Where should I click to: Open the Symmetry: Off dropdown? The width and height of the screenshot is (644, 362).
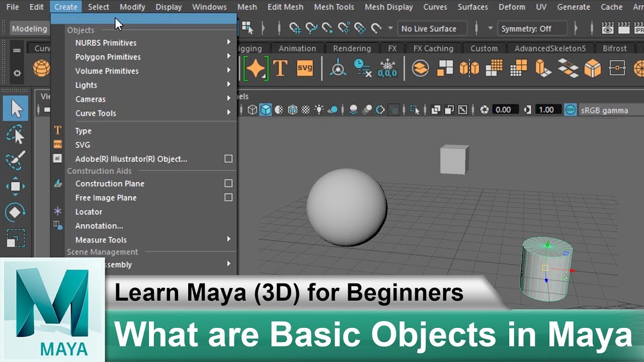(532, 29)
